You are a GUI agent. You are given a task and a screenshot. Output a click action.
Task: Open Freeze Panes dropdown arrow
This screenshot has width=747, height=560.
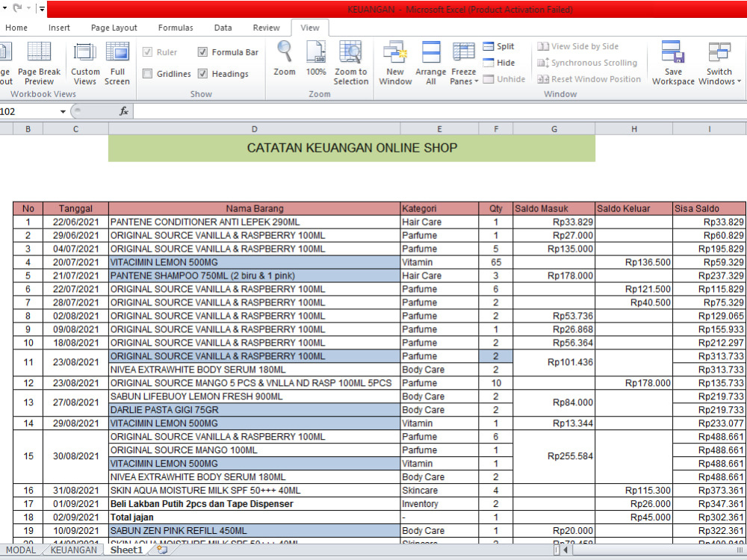point(476,81)
